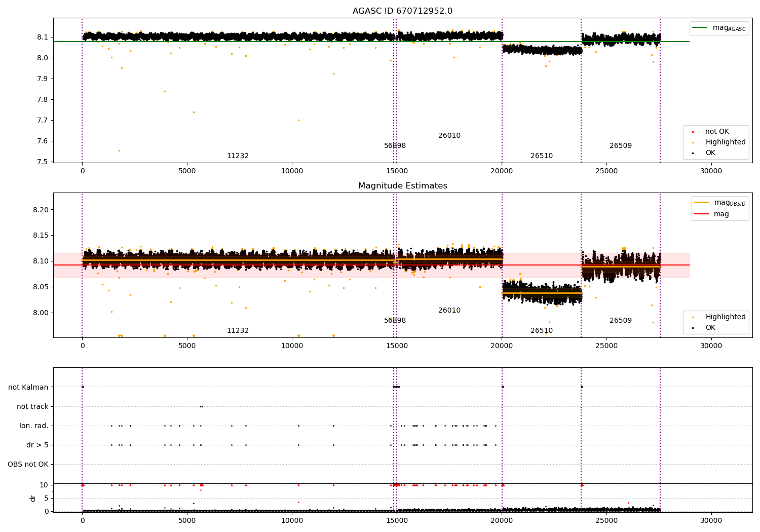Click the 10000 x-tick under the top plot
Image resolution: width=760 pixels, height=532 pixels.
[x=292, y=171]
